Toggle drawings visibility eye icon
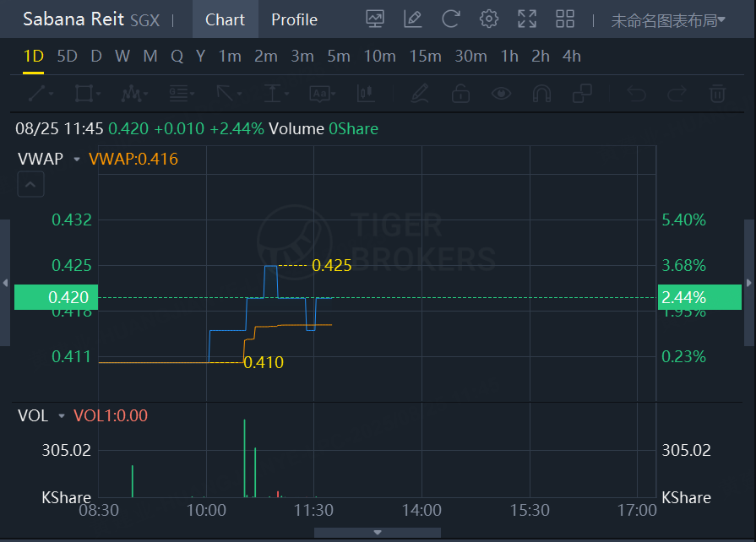This screenshot has width=756, height=542. 502,93
